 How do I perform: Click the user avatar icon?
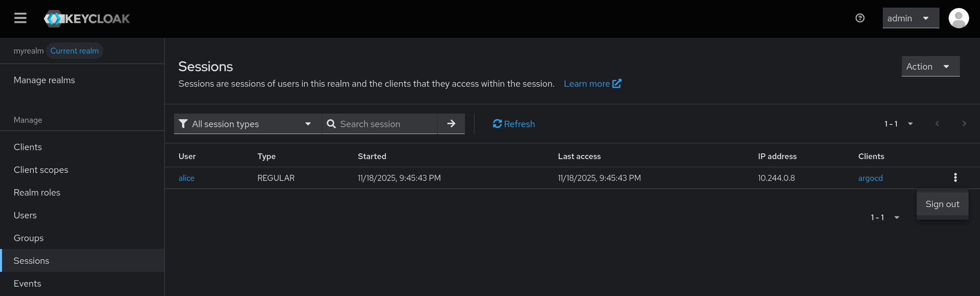pos(959,18)
